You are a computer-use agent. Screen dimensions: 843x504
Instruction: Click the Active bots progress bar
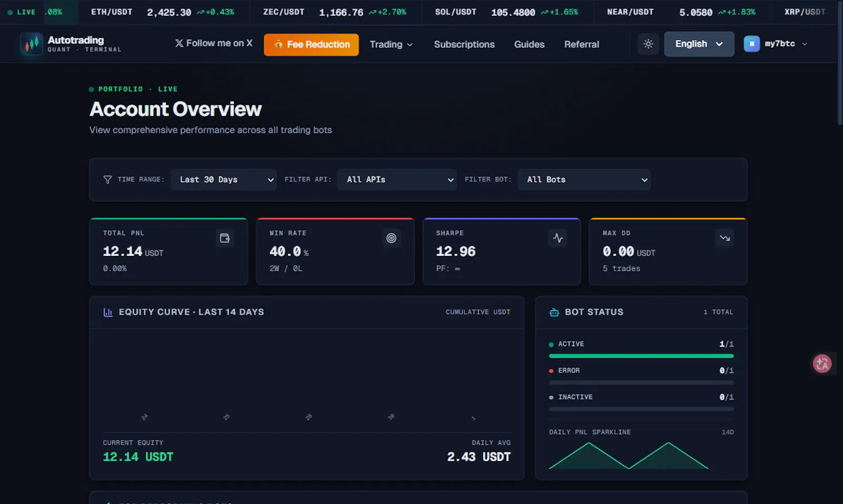(x=641, y=356)
